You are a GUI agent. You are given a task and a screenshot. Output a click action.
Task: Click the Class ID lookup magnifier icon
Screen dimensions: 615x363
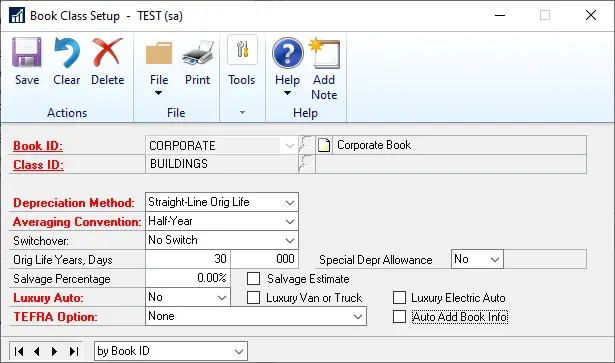[306, 164]
